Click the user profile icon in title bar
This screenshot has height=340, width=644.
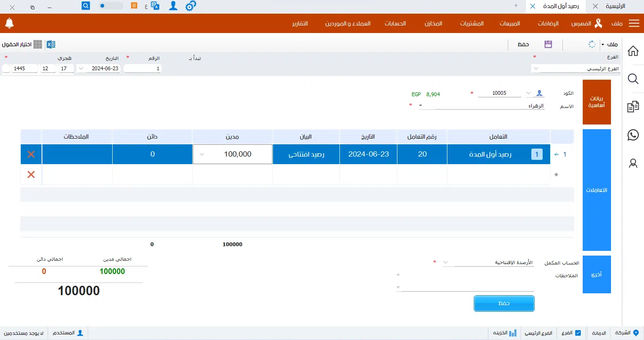click(x=173, y=6)
